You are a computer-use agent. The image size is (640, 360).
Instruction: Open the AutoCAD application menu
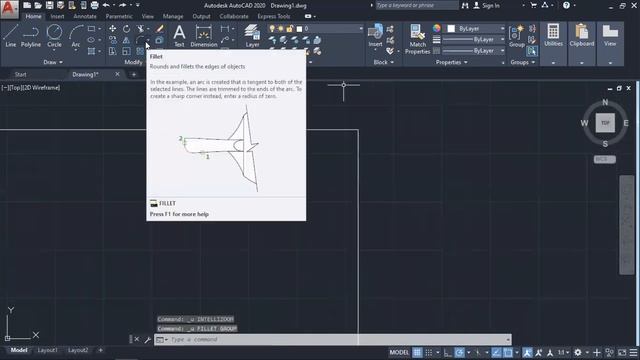pos(9,9)
